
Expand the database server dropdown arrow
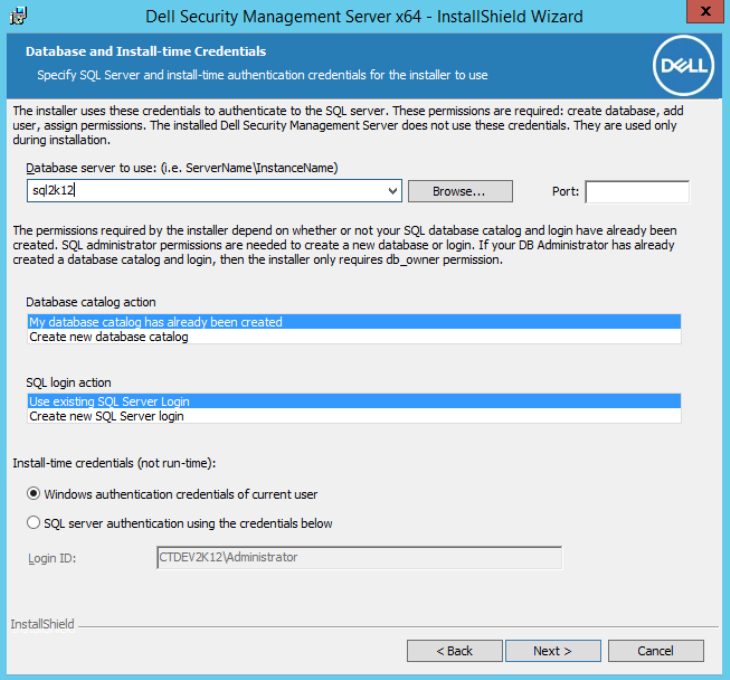pyautogui.click(x=393, y=191)
